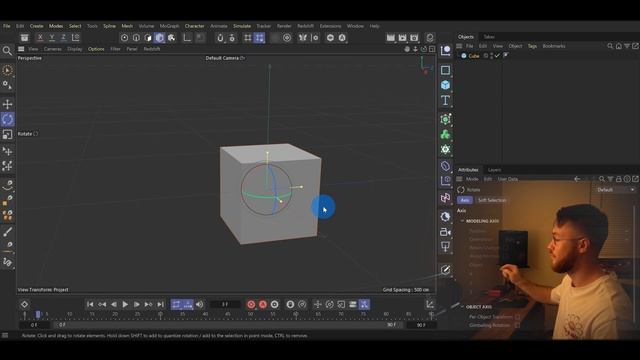
Task: Step to next frame
Action: [x=137, y=304]
